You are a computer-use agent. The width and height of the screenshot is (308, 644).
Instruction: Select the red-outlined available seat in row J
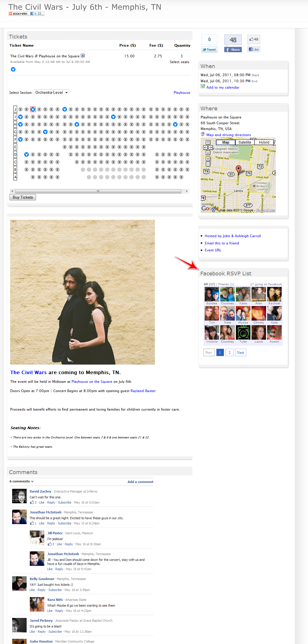coord(33,109)
